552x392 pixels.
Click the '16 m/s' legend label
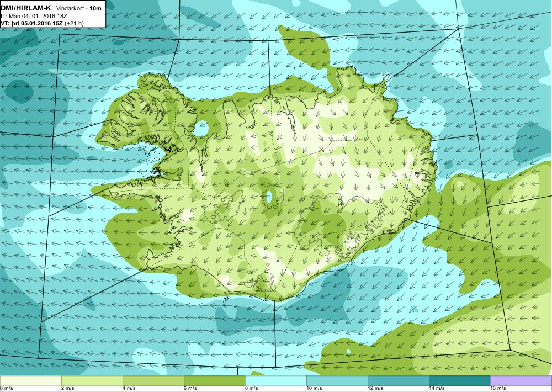coord(498,389)
